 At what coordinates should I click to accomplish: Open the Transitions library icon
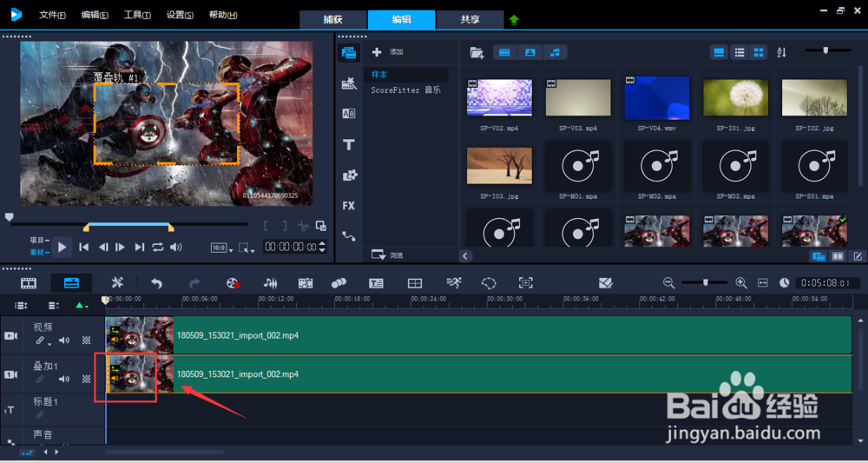point(349,114)
